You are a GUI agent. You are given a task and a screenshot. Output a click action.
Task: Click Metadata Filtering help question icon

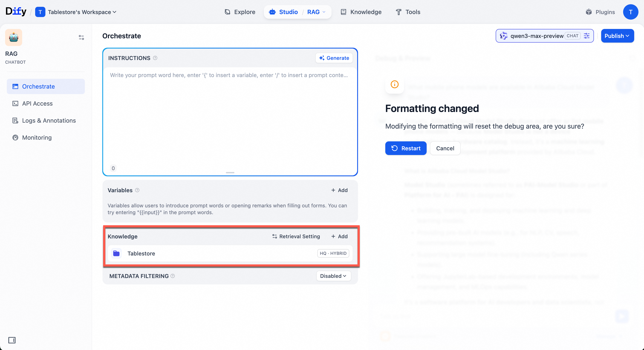[x=172, y=276]
